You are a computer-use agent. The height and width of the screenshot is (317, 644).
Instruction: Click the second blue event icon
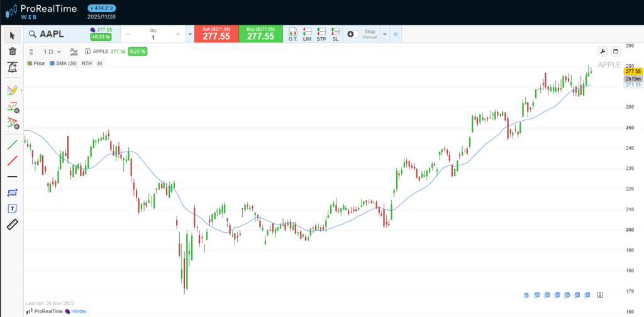[537, 295]
